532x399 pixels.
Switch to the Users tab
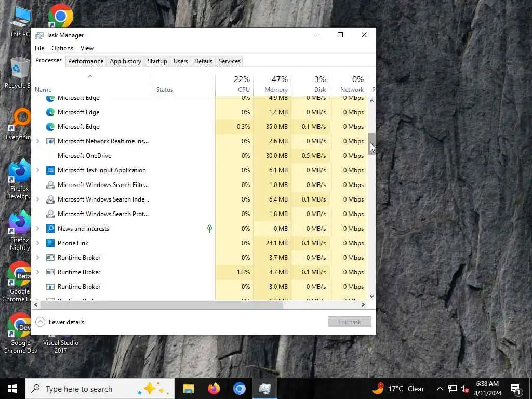tap(180, 61)
